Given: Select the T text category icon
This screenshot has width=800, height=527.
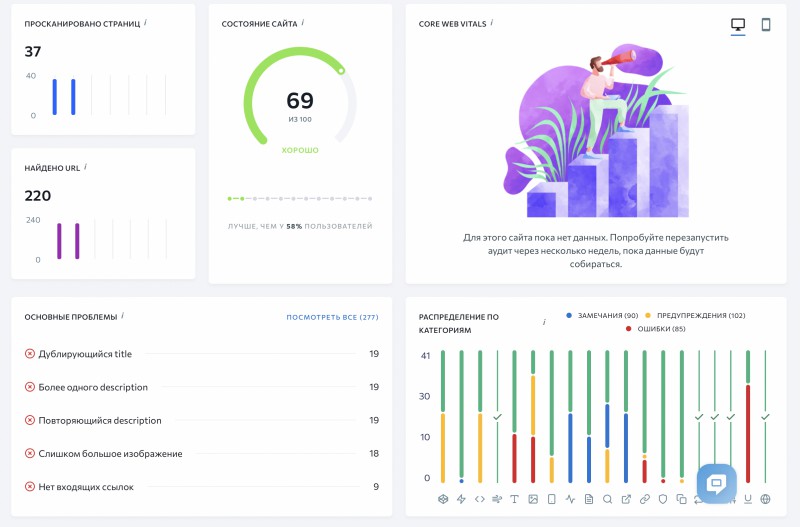Looking at the screenshot, I should [x=514, y=499].
